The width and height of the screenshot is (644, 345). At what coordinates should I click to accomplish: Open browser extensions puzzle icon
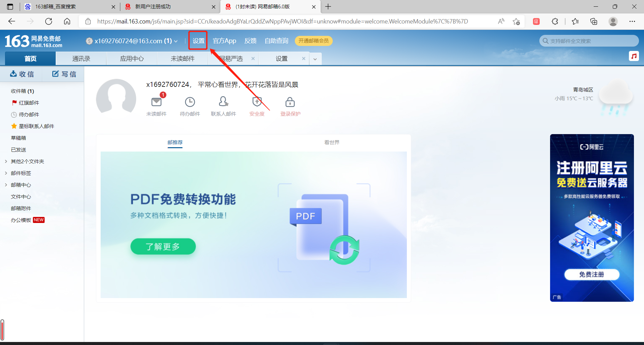(x=555, y=21)
